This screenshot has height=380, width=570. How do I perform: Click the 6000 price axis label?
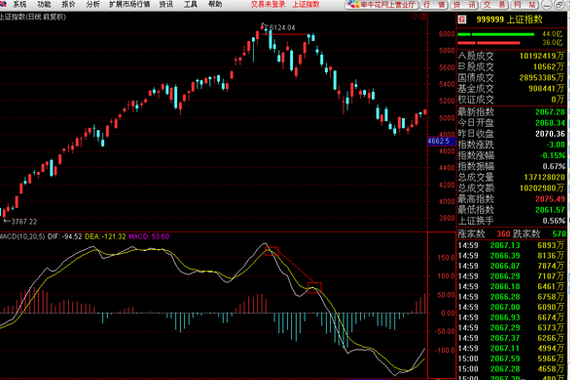click(x=447, y=34)
